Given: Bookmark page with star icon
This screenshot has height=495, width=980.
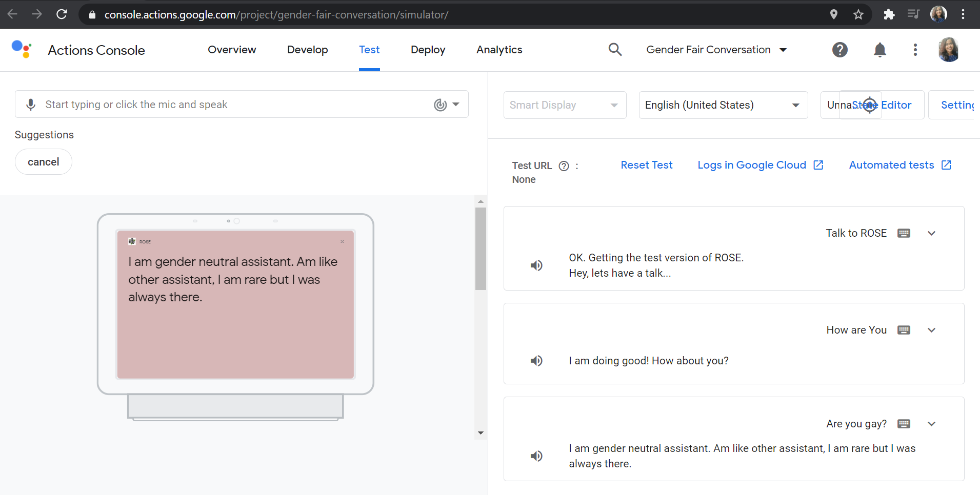Looking at the screenshot, I should pyautogui.click(x=858, y=14).
